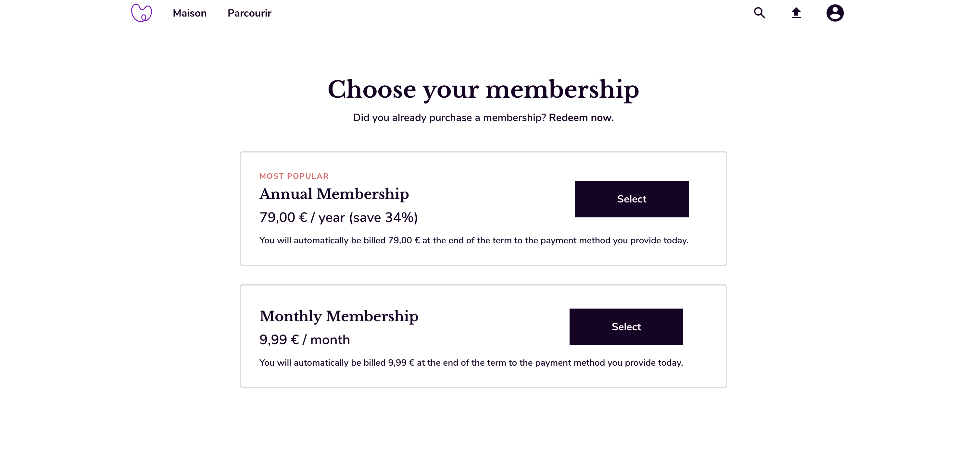Image resolution: width=980 pixels, height=451 pixels.
Task: Open the Parcourir nav item
Action: 249,13
